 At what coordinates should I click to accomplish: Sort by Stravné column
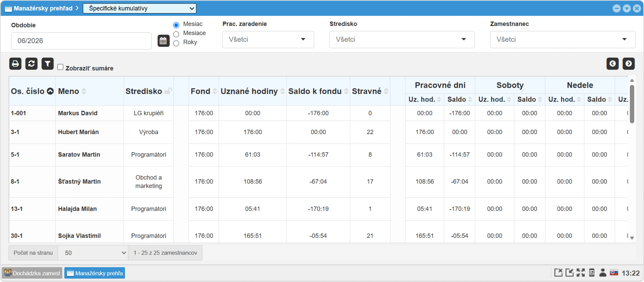click(386, 91)
